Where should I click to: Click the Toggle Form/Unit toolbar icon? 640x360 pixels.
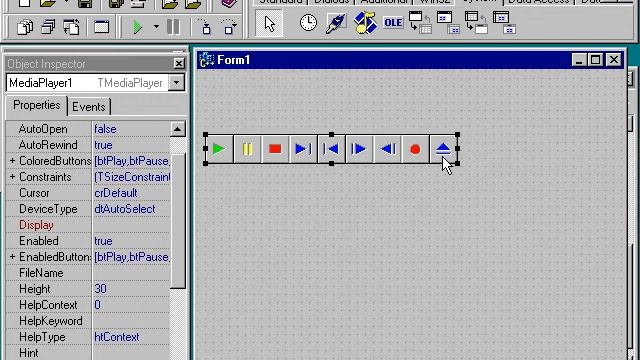[71, 28]
